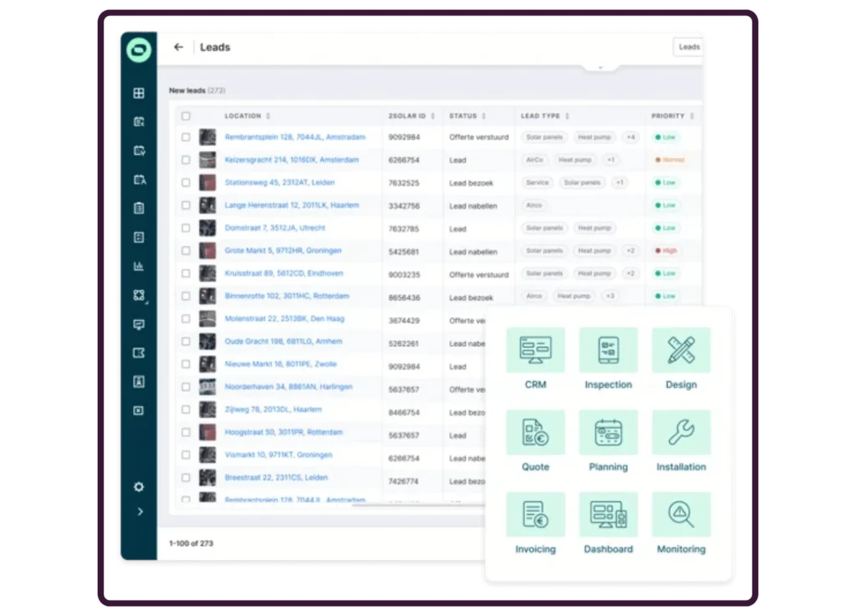This screenshot has width=856, height=616.
Task: Select the Design pencil-and-ruler icon
Action: click(680, 350)
